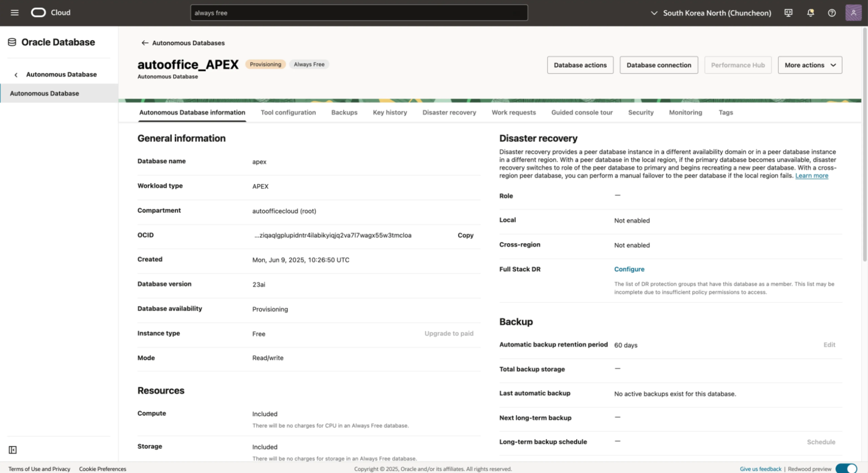Click the Database version value 23ai
868x473 pixels.
[258, 285]
